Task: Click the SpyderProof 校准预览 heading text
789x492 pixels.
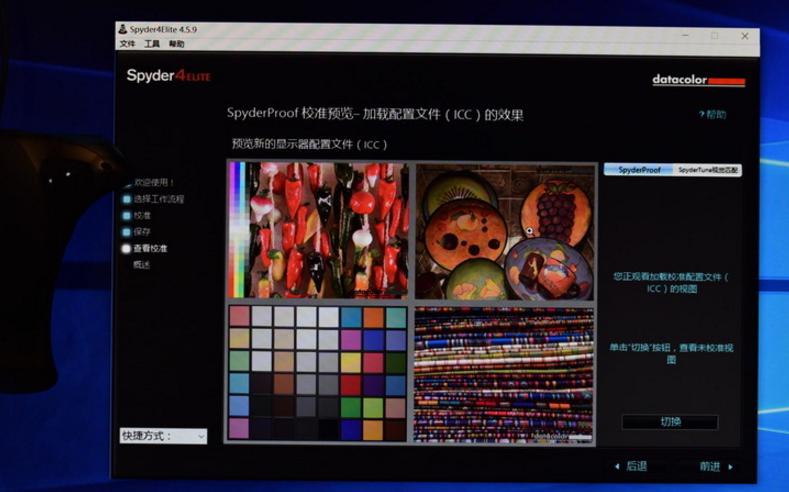Action: click(x=375, y=114)
